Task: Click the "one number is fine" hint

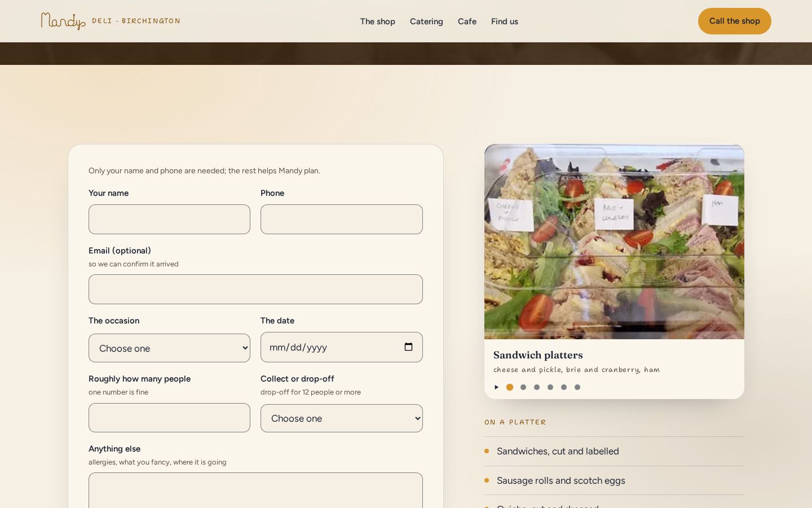Action: 118,392
